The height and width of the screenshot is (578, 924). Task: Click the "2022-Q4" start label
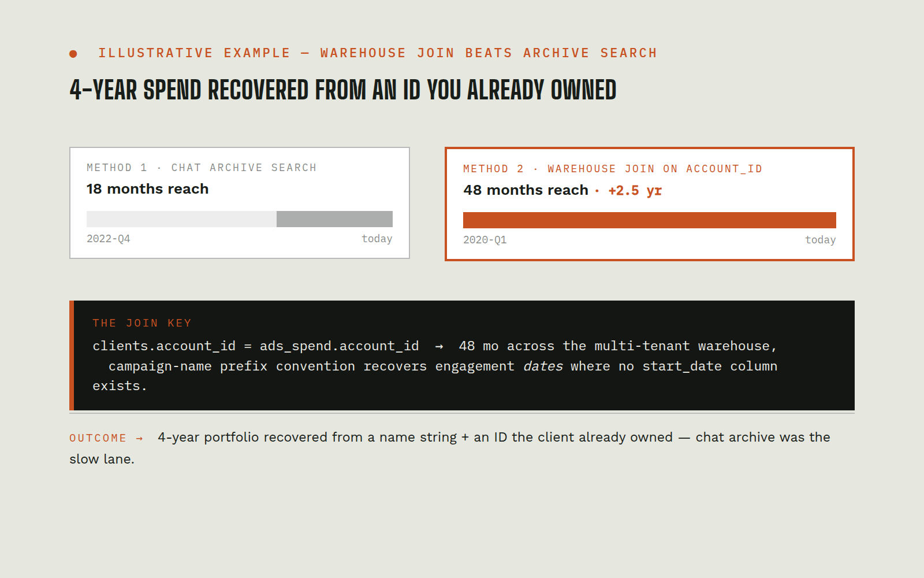coord(109,239)
